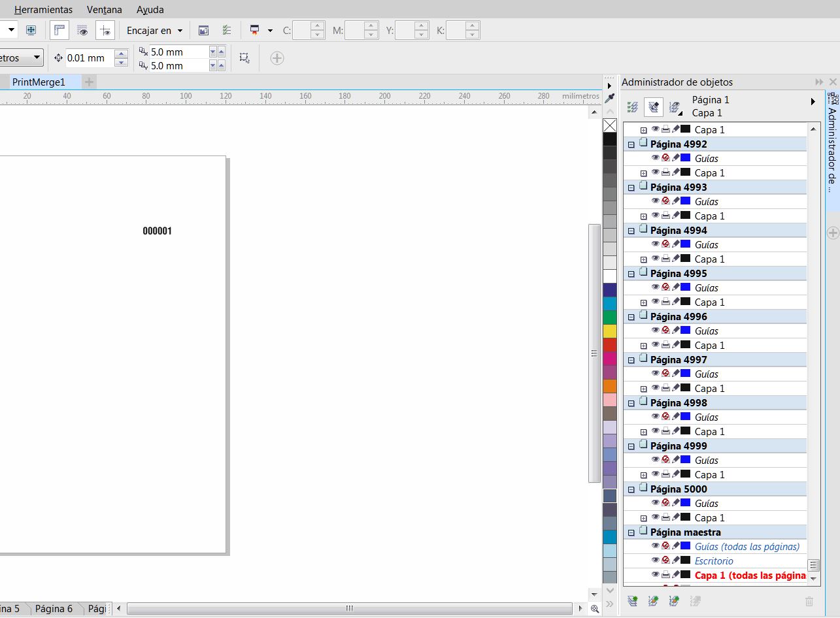The image size is (840, 618).
Task: Click the nudge distance 0.01 mm field
Action: click(x=90, y=58)
